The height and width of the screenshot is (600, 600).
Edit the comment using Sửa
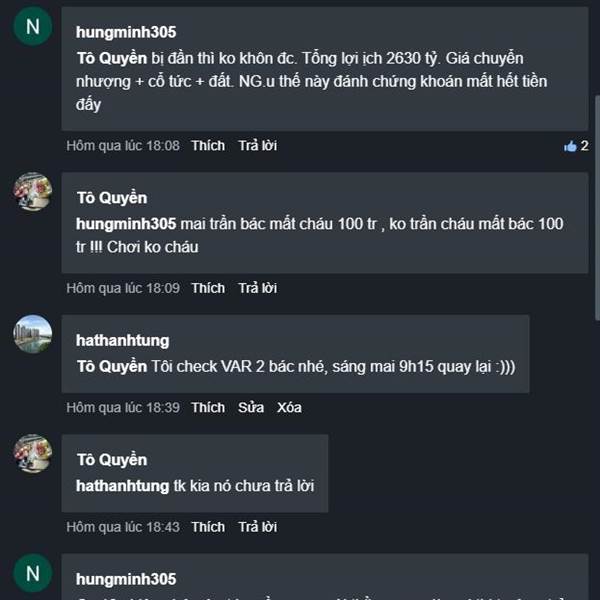coord(250,408)
